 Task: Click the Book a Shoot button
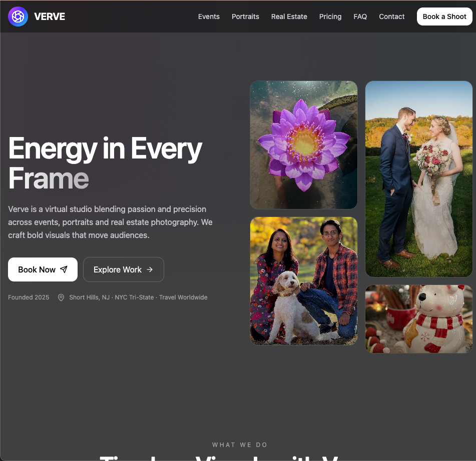point(444,16)
